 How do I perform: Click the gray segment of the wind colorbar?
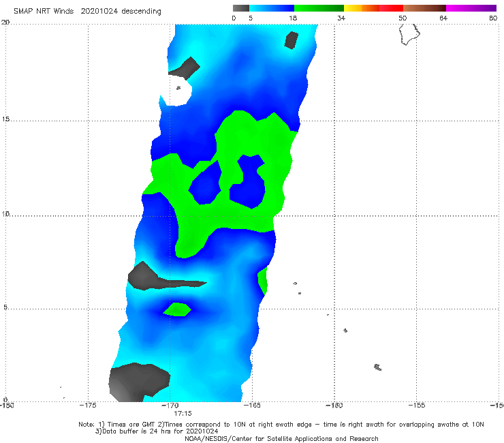[x=241, y=8]
